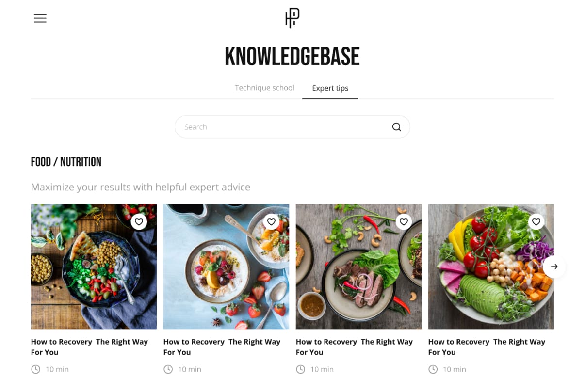Open the hamburger menu
Screen dimensions: 585x392
click(x=40, y=18)
